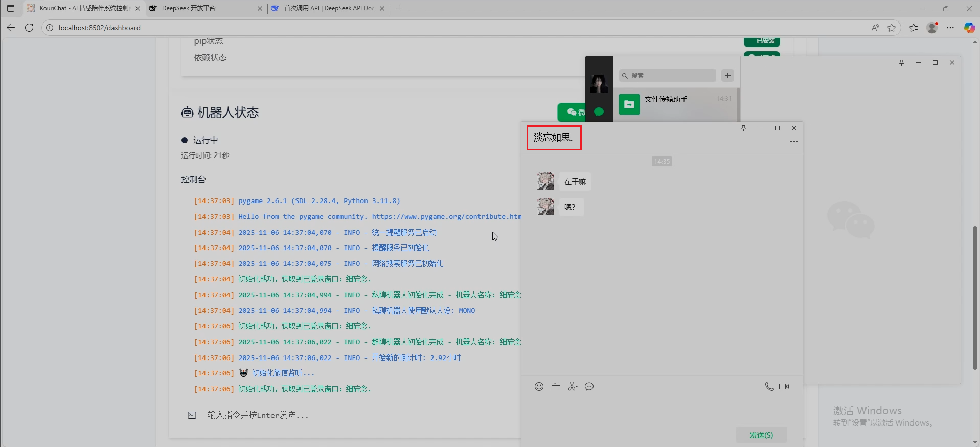Image resolution: width=980 pixels, height=447 pixels.
Task: Click the message typing area in chat
Action: 662,412
